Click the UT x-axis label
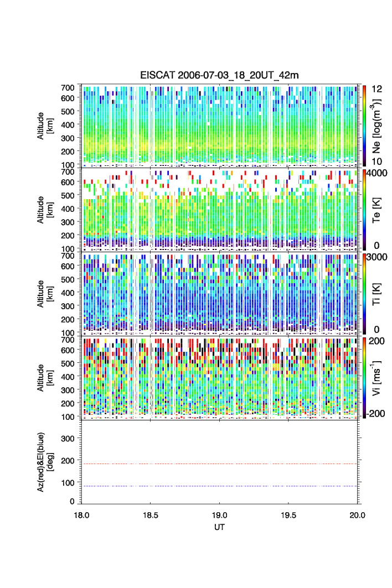Image resolution: width=392 pixels, height=588 pixels. point(219,527)
